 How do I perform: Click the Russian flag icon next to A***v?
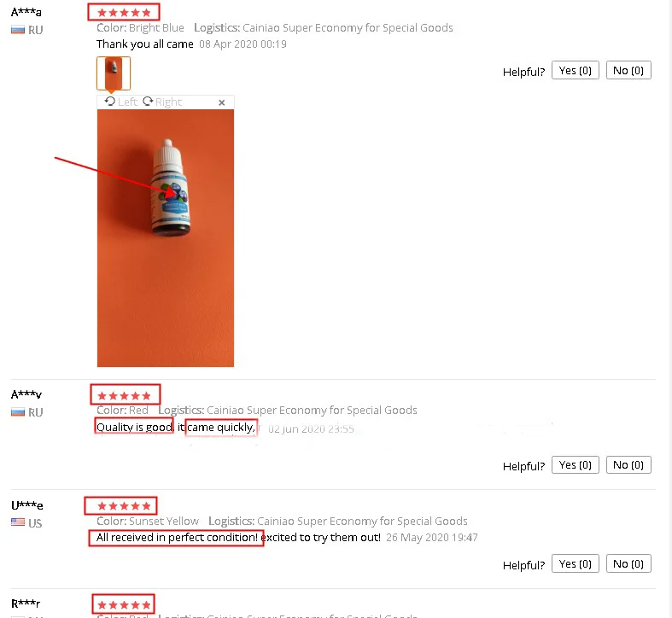pos(18,412)
